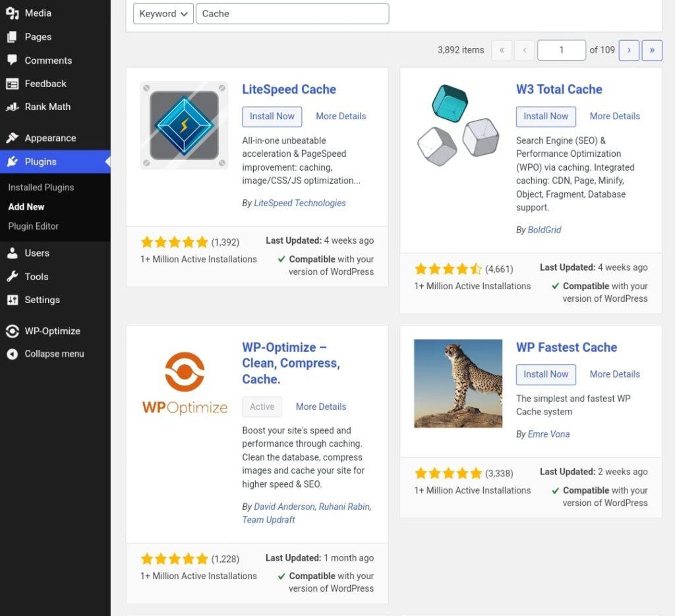Click the Feedback form icon
The height and width of the screenshot is (616, 675).
[12, 84]
